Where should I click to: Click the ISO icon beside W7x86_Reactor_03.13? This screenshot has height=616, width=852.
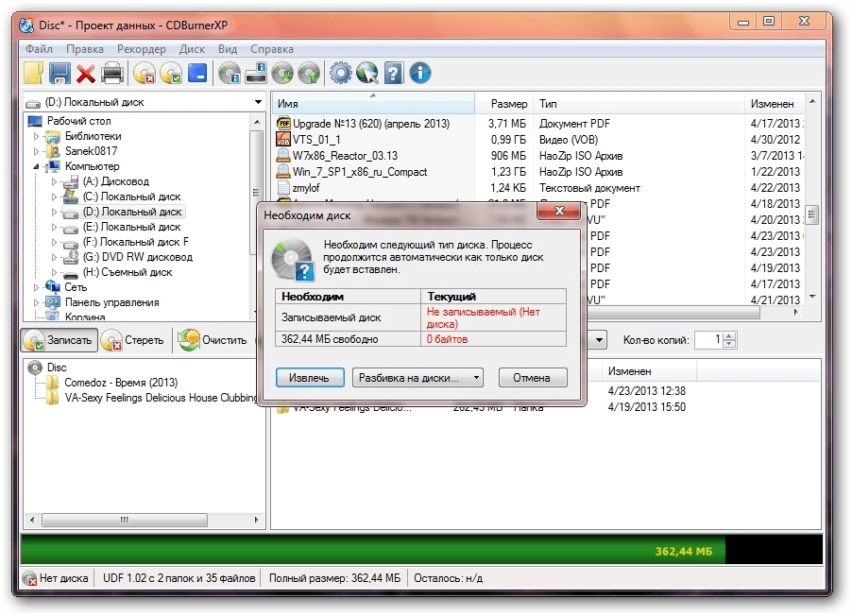283,156
